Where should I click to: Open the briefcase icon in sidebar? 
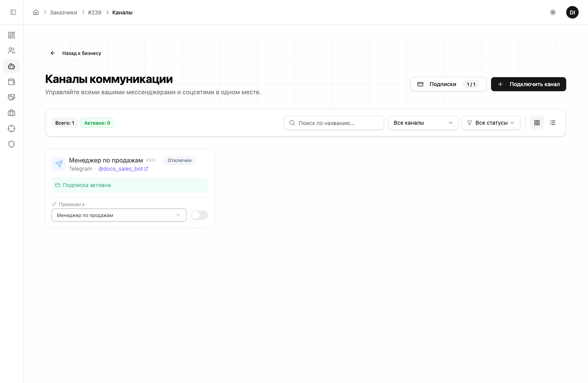[12, 113]
